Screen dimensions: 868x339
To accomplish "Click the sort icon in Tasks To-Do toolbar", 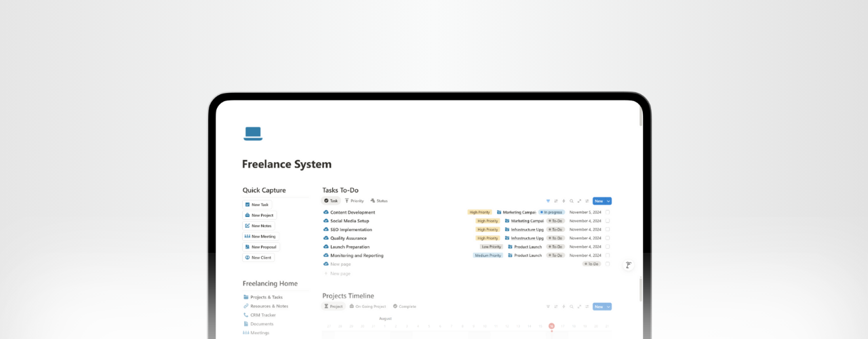I will click(x=556, y=201).
